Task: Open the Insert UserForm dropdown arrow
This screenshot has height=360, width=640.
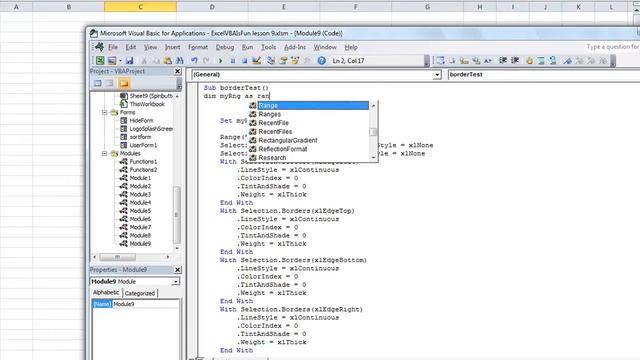Action: coord(120,61)
